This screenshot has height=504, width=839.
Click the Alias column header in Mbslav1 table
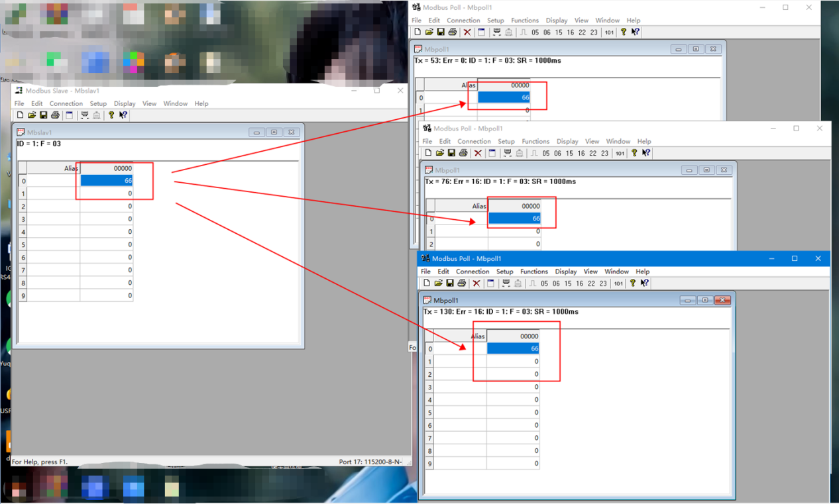coord(53,168)
